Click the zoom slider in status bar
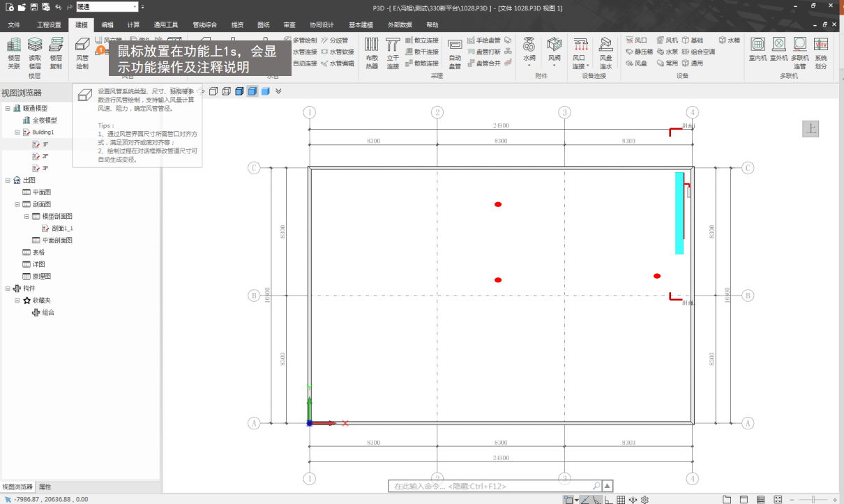This screenshot has height=504, width=844. click(813, 499)
